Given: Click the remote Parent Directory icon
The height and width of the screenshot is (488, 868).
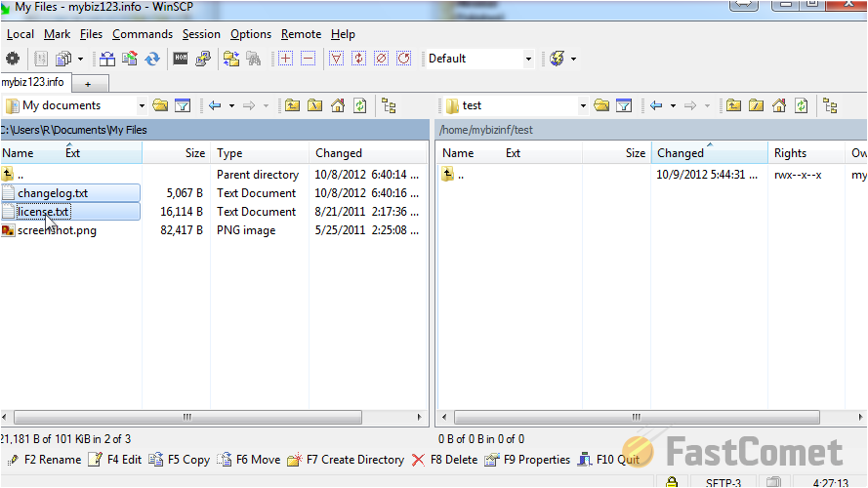Looking at the screenshot, I should [733, 105].
